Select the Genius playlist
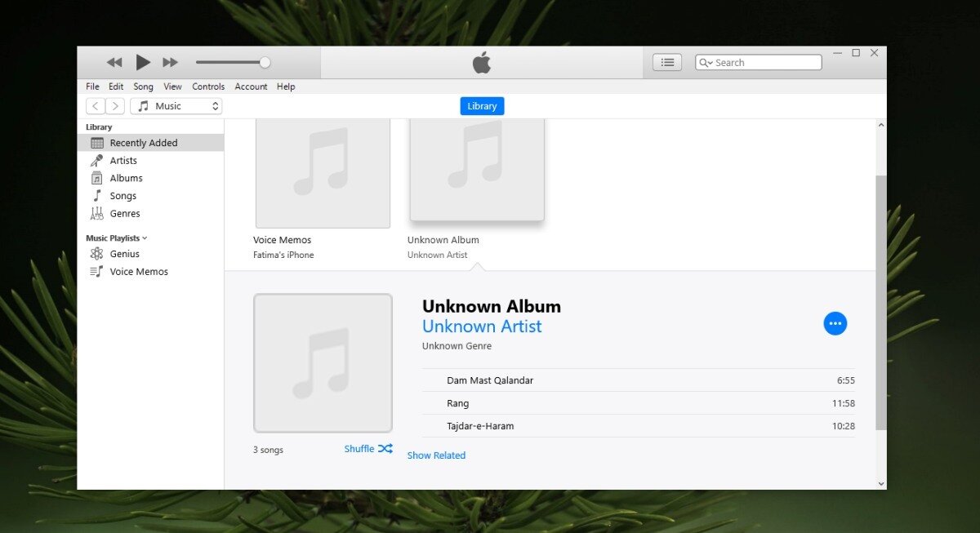 coord(122,254)
